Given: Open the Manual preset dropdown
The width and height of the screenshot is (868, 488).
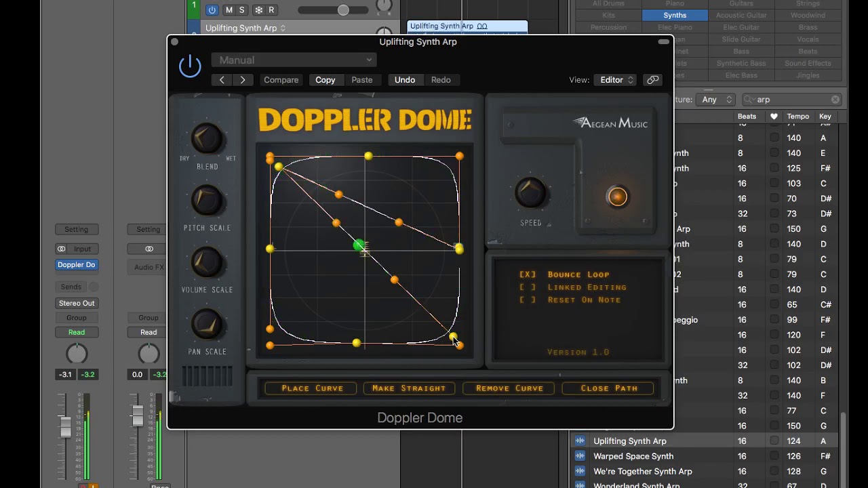Looking at the screenshot, I should coord(294,60).
